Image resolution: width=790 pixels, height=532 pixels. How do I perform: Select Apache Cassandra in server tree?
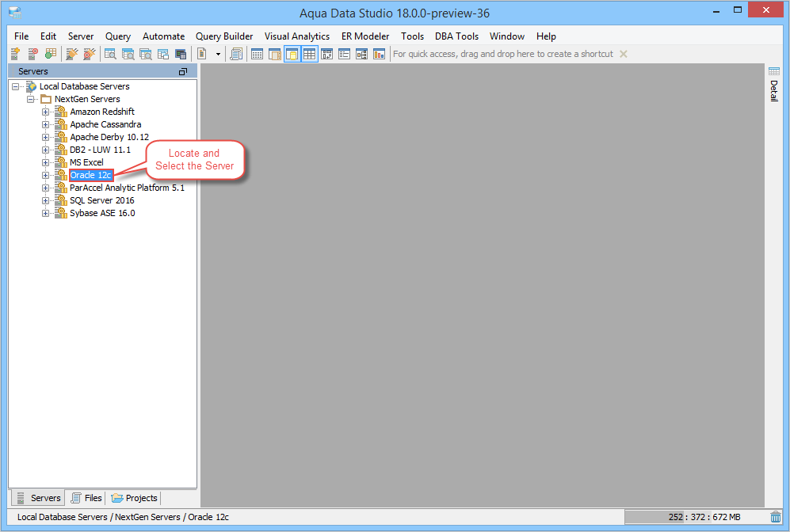coord(105,124)
